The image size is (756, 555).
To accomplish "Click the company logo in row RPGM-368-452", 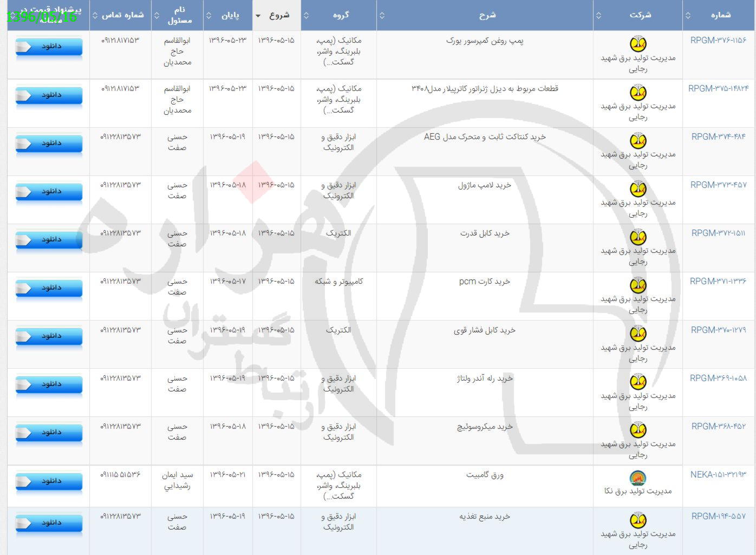I will click(638, 430).
